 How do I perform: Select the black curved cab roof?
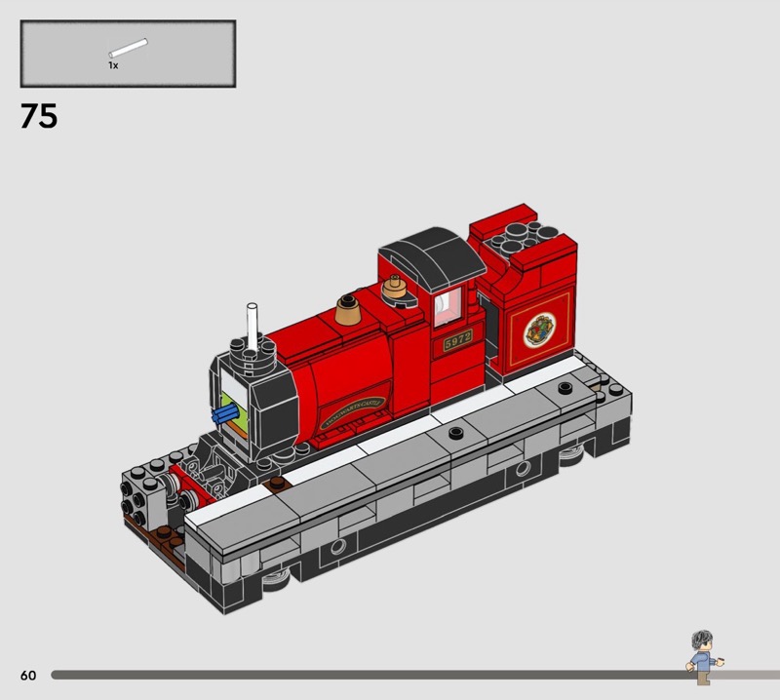(x=431, y=256)
